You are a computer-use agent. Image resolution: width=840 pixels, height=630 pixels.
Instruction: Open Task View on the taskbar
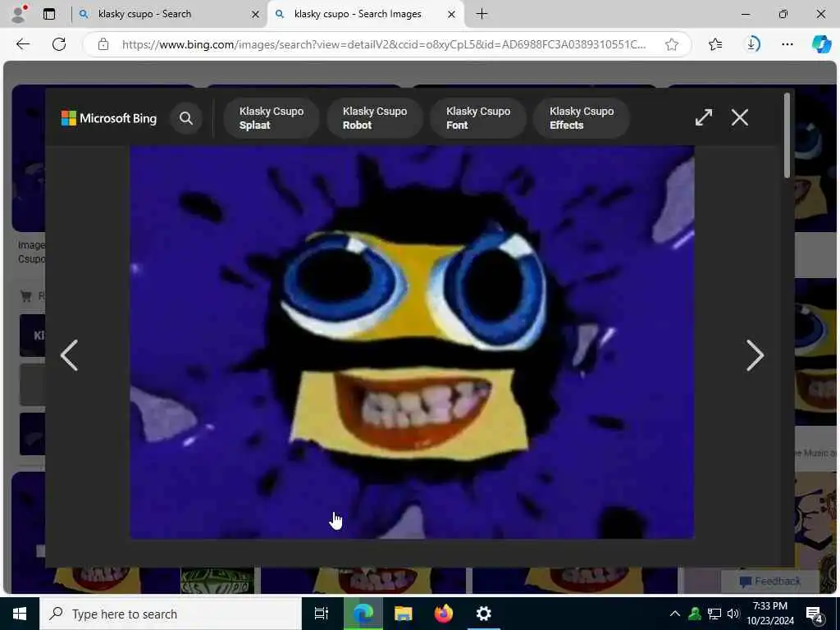(x=321, y=614)
